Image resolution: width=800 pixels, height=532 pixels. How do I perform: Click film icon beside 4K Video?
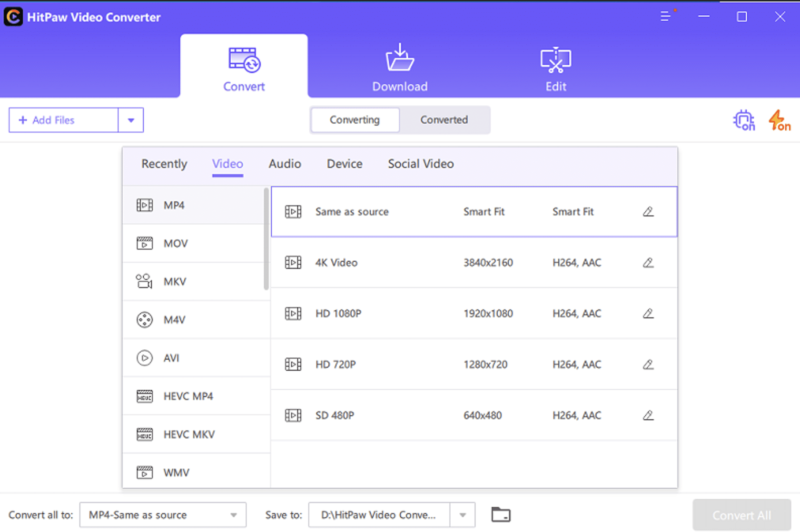pyautogui.click(x=293, y=263)
